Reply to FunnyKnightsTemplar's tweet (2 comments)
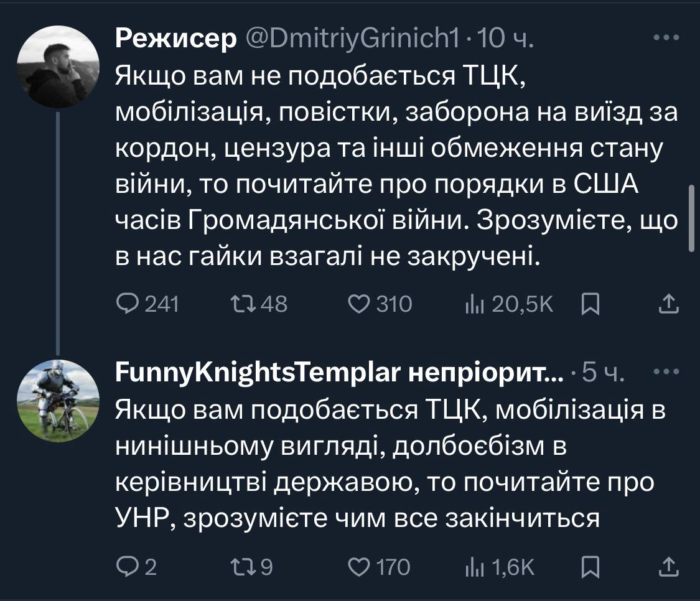Screen dimensions: 700x601 pyautogui.click(x=128, y=567)
